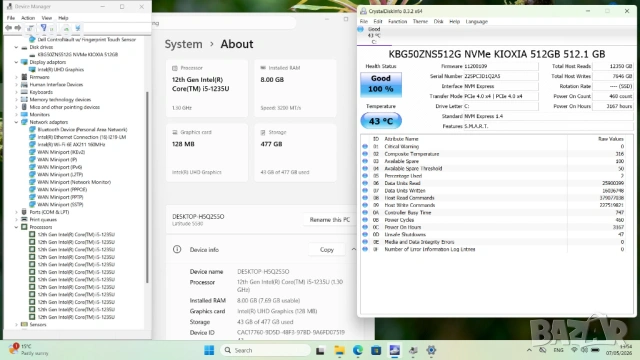640x360 pixels.
Task: Go back to System via the breadcrumb
Action: [183, 44]
